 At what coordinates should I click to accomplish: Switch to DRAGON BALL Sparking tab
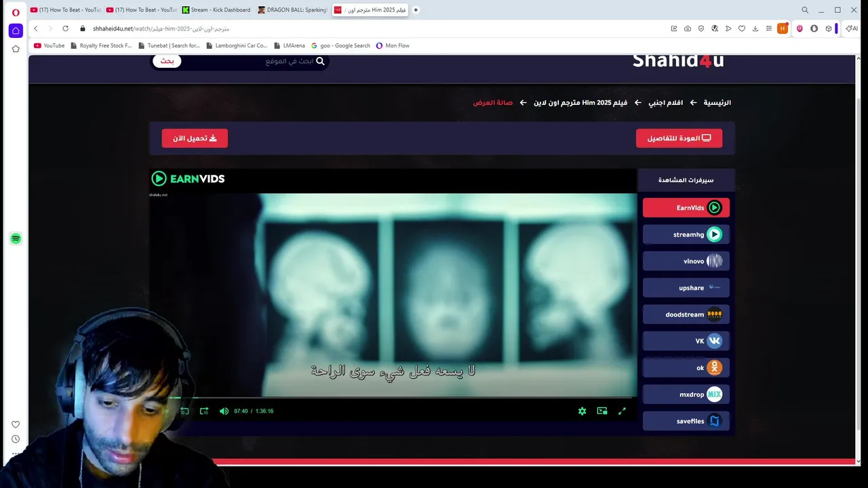pyautogui.click(x=293, y=10)
